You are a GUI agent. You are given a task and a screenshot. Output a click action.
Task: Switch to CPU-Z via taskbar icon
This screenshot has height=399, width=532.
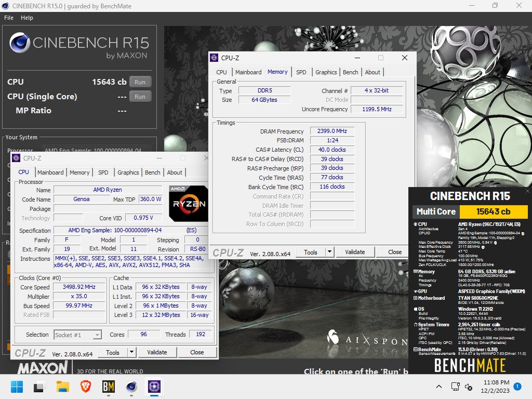tap(154, 387)
